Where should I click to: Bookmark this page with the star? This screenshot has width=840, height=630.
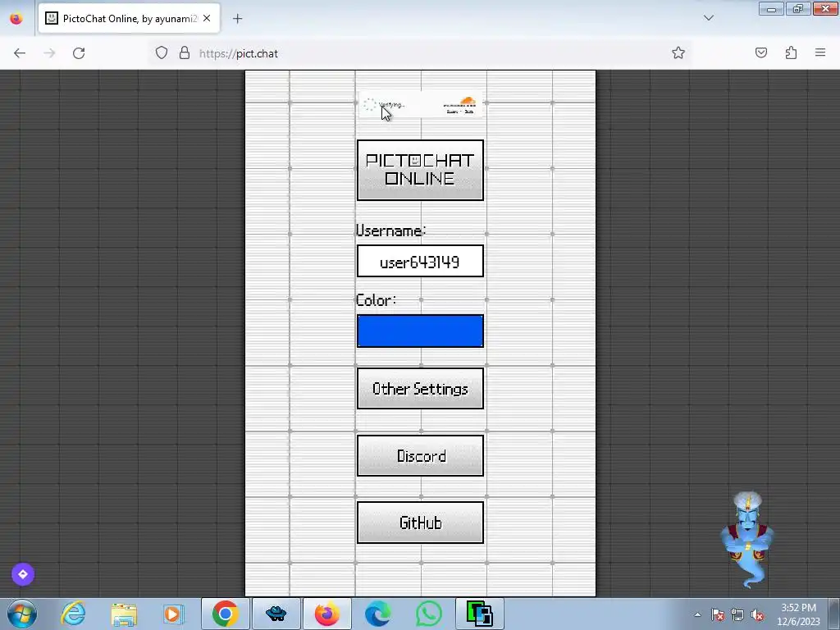pos(678,52)
